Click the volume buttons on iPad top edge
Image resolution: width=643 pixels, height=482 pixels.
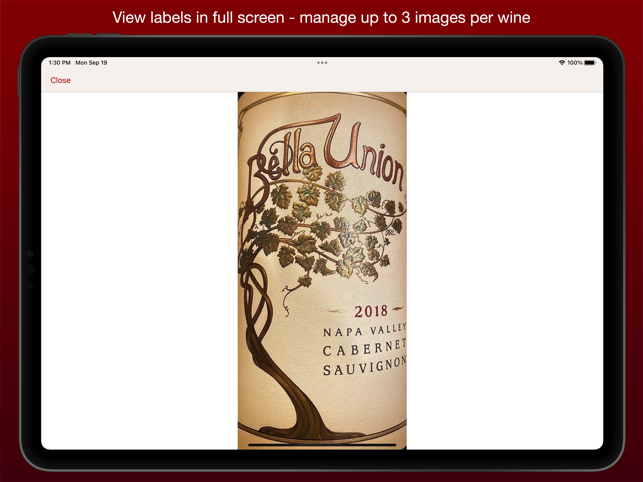click(94, 34)
